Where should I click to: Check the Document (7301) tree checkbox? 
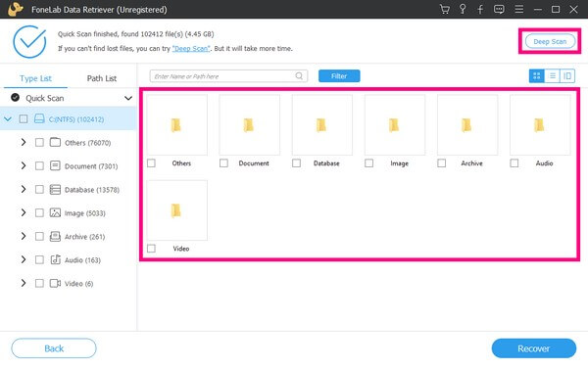tap(39, 165)
